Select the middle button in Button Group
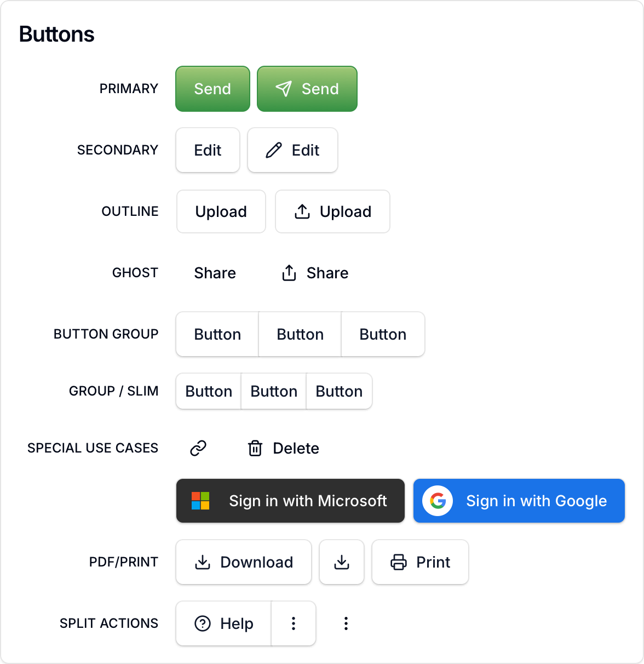Screen dimensions: 644x664 coord(300,334)
